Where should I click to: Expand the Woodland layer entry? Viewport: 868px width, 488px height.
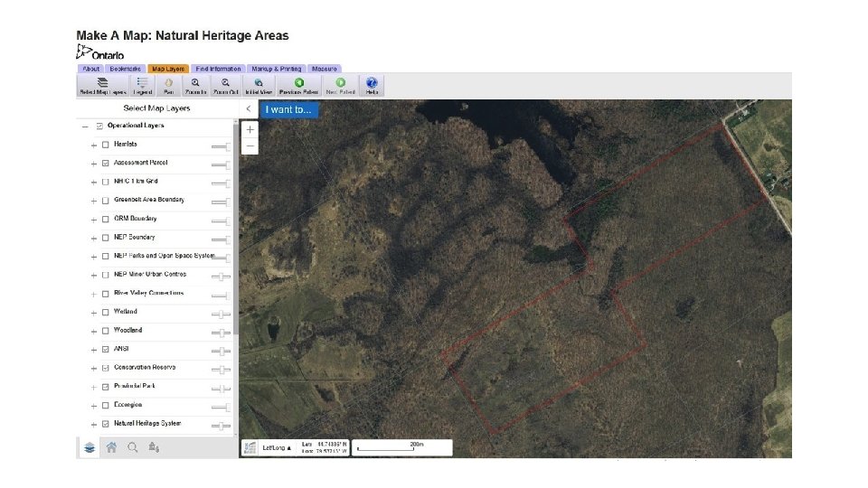pos(93,331)
